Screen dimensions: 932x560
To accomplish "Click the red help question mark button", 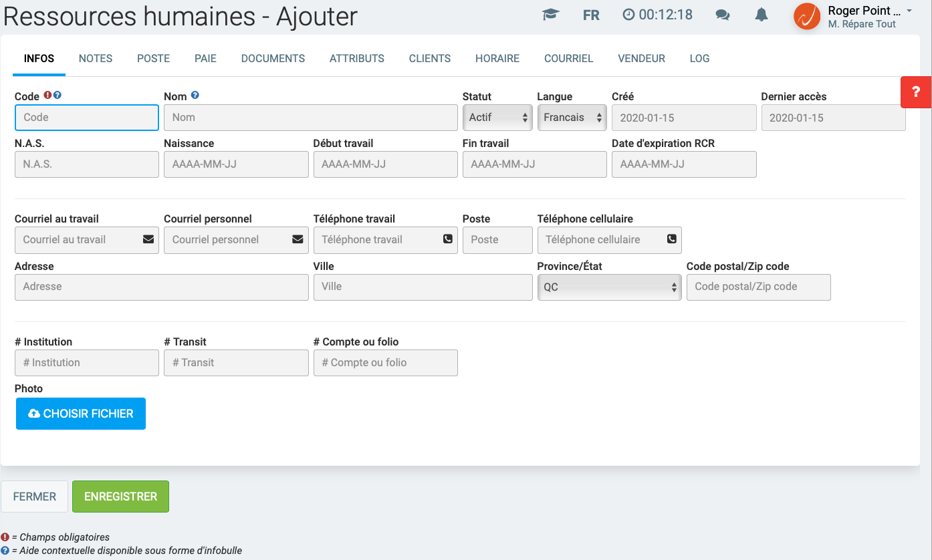I will point(916,92).
